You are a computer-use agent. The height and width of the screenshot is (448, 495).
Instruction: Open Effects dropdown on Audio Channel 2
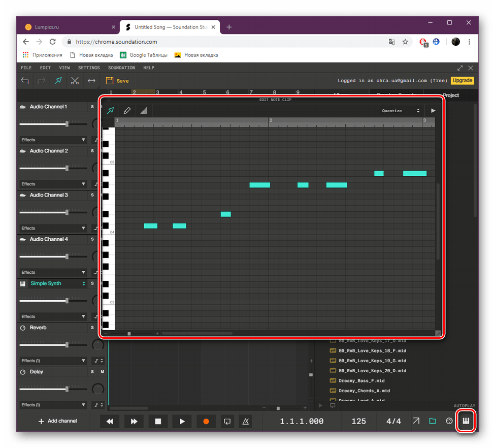tap(53, 184)
